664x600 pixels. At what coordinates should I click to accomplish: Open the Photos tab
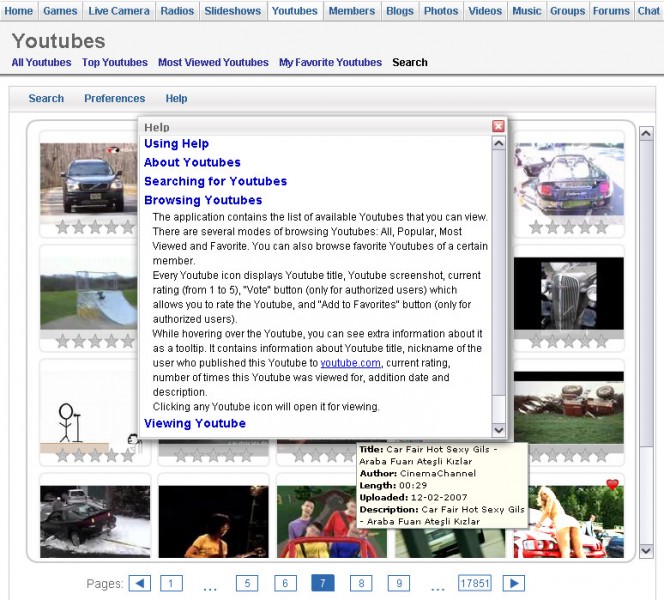[441, 11]
